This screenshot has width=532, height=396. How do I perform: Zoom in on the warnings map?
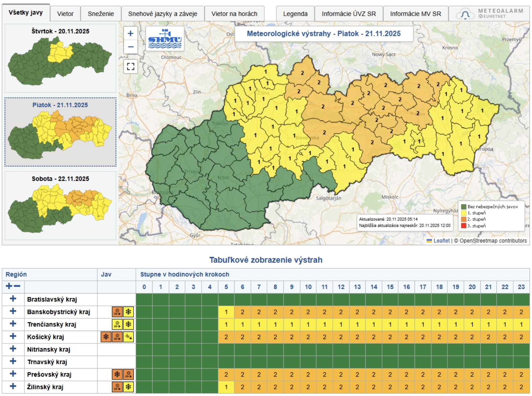(x=130, y=34)
